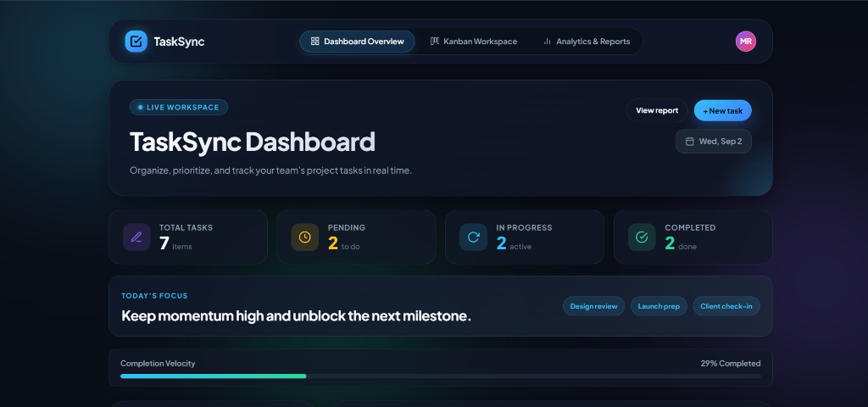Screen dimensions: 868x407
Task: Click the Organize, prioritize, and track subtitle
Action: (x=270, y=170)
